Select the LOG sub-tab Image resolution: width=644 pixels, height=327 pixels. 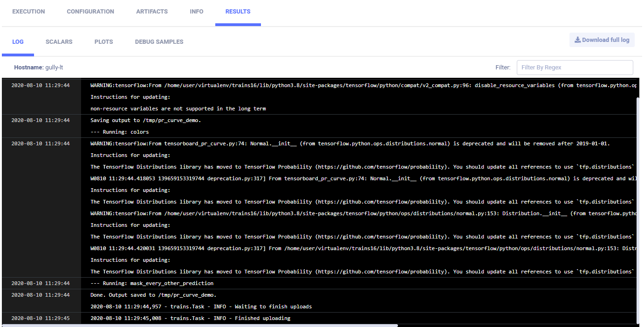[x=18, y=41]
